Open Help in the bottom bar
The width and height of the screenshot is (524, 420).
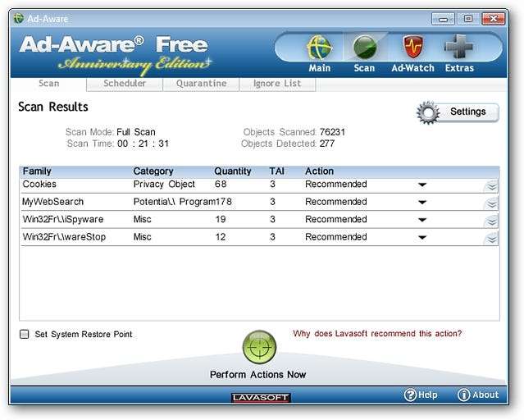421,395
